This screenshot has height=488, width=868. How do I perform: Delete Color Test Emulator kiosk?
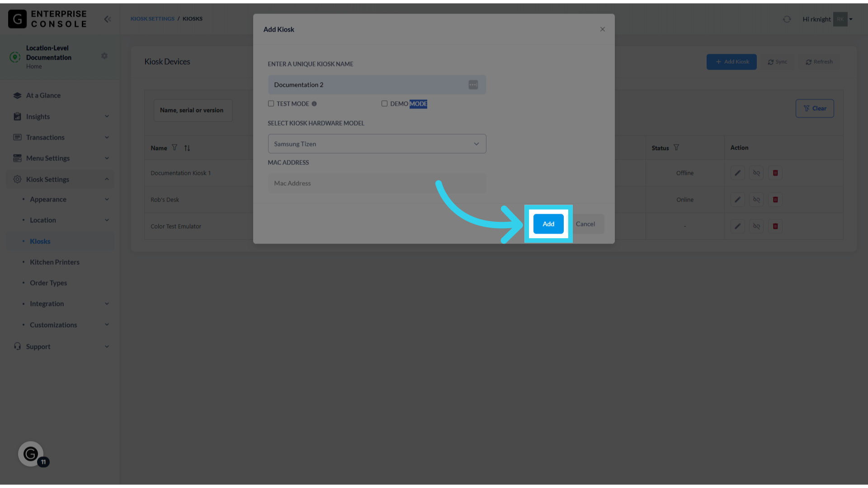coord(775,226)
